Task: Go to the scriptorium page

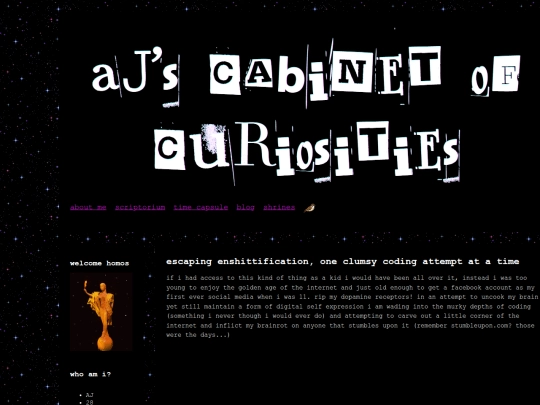Action: [x=140, y=207]
